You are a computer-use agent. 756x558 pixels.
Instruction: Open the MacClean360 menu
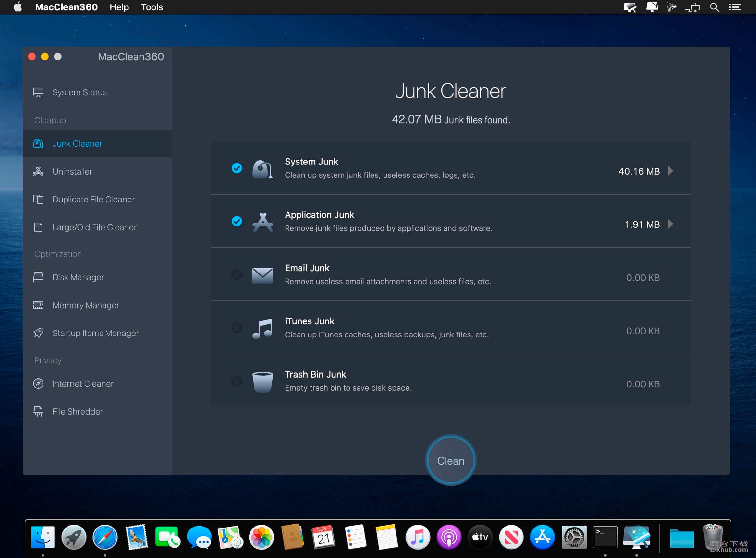66,7
